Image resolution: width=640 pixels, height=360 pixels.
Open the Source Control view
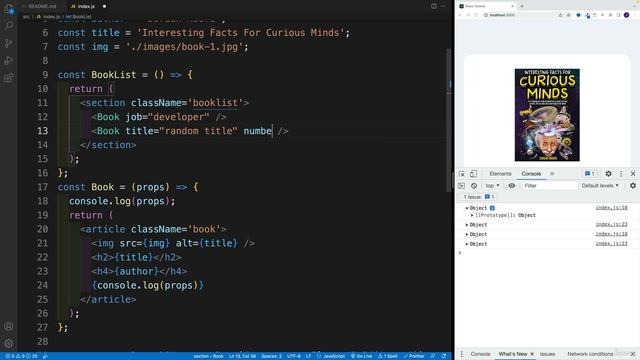9,43
